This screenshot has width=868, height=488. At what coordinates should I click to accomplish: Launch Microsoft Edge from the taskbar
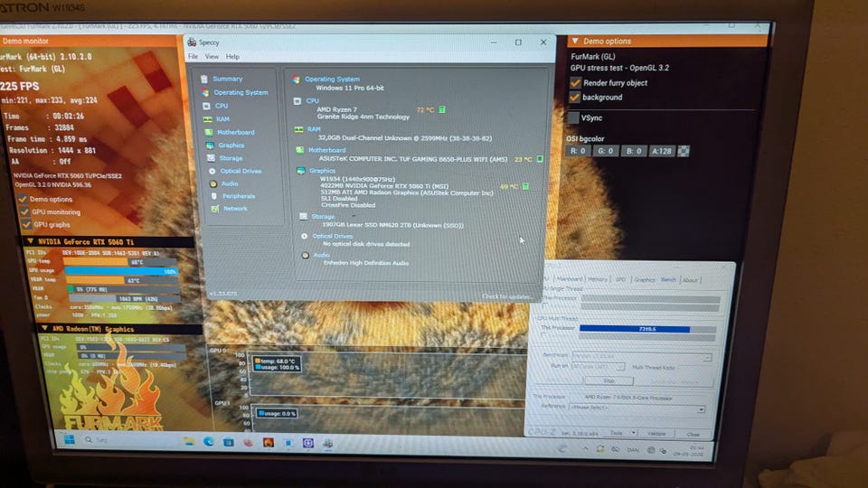click(209, 442)
